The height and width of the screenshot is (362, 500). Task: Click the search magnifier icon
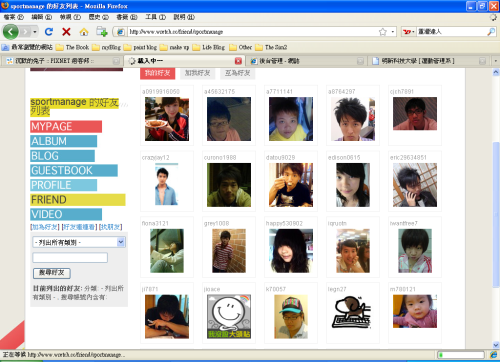coord(491,32)
